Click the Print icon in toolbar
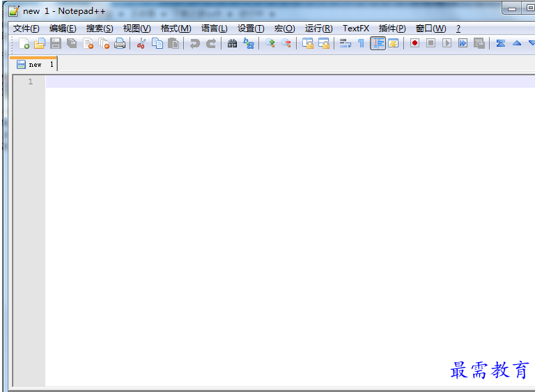 (120, 43)
